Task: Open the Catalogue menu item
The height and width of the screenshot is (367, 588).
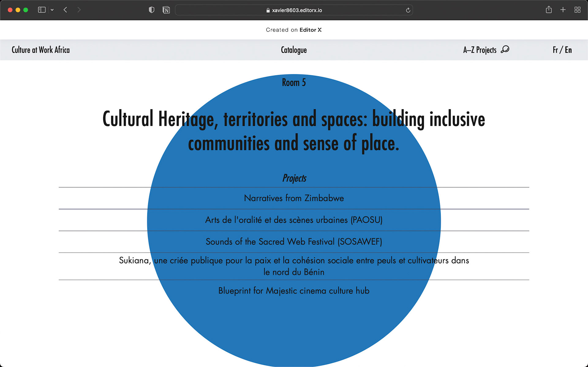Action: pos(294,50)
